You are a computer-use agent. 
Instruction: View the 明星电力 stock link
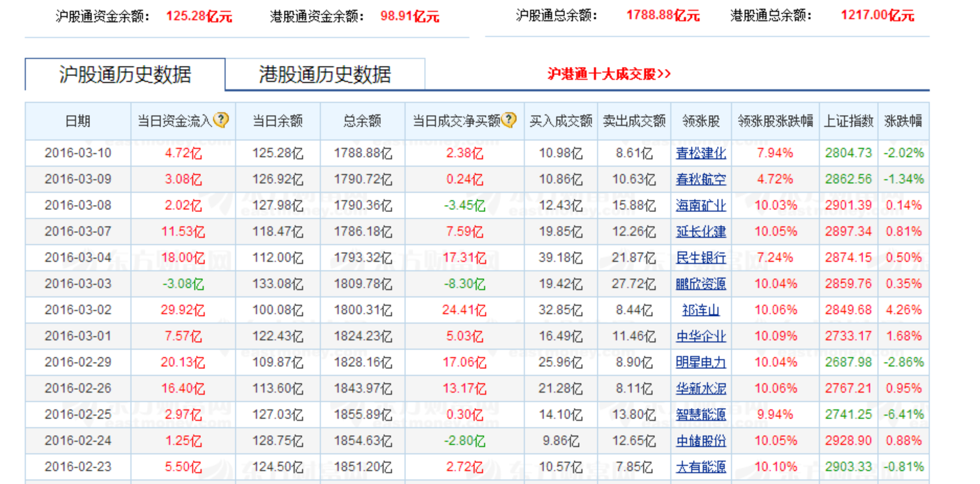(x=700, y=362)
